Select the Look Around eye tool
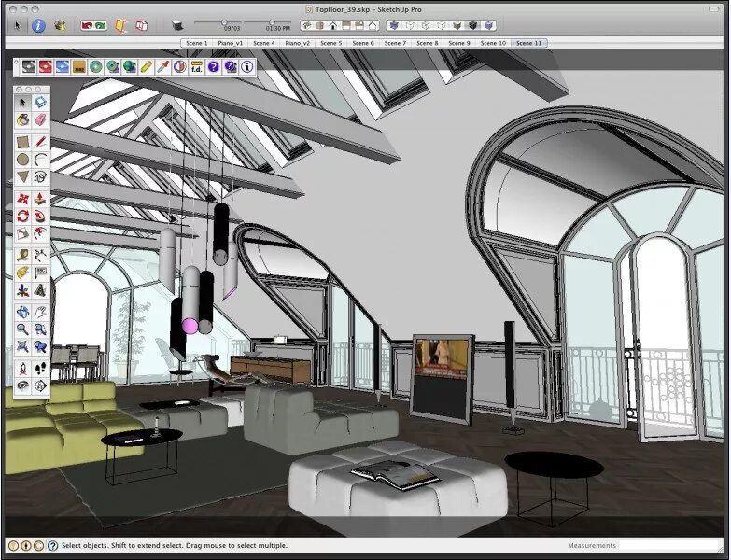731x560 pixels. click(22, 385)
